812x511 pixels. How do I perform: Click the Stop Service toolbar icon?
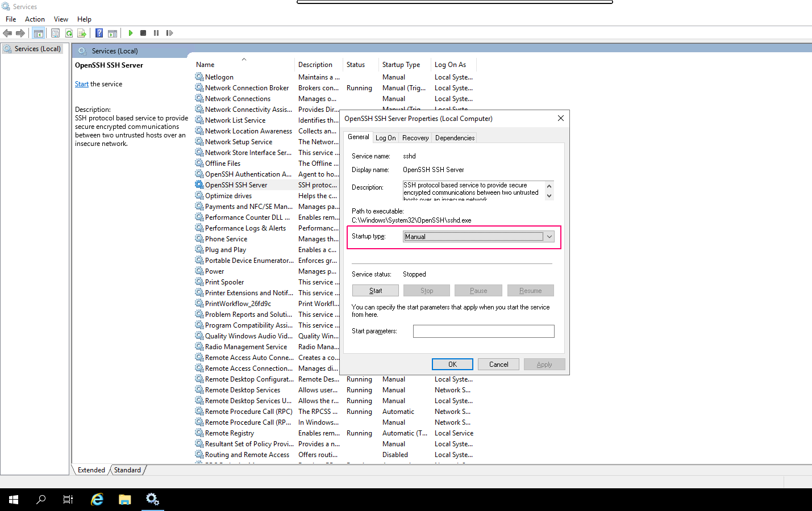143,33
